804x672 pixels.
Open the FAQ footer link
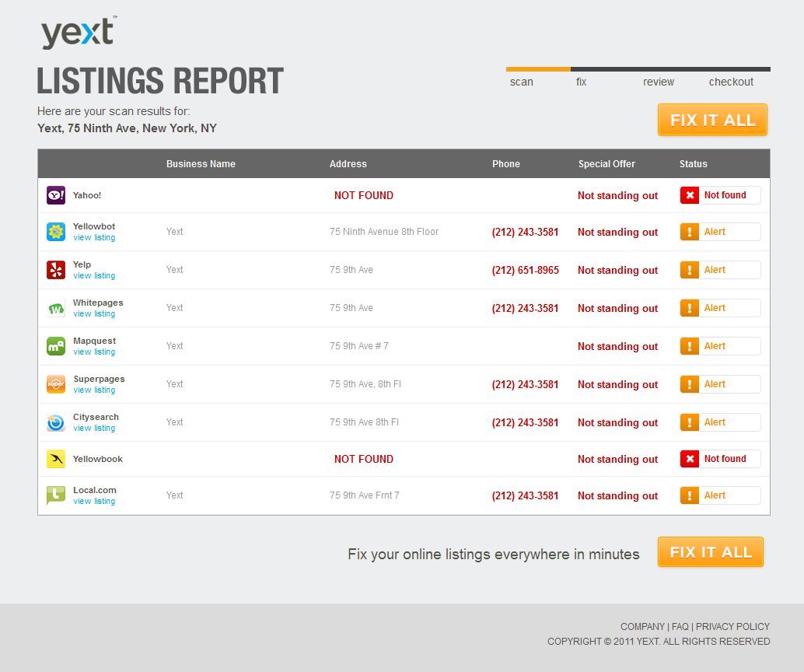coord(680,627)
